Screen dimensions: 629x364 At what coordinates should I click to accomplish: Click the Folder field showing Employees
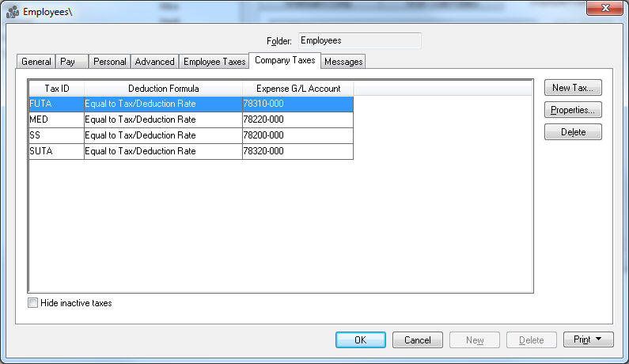358,40
